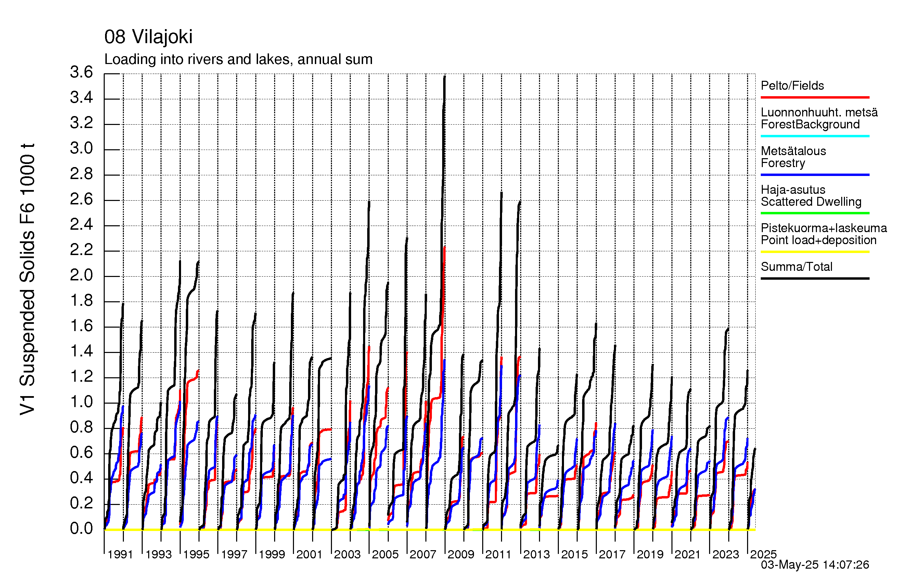Screen dimensions: 924x582
Task: Click the y-axis value 2.6
Action: pyautogui.click(x=81, y=199)
